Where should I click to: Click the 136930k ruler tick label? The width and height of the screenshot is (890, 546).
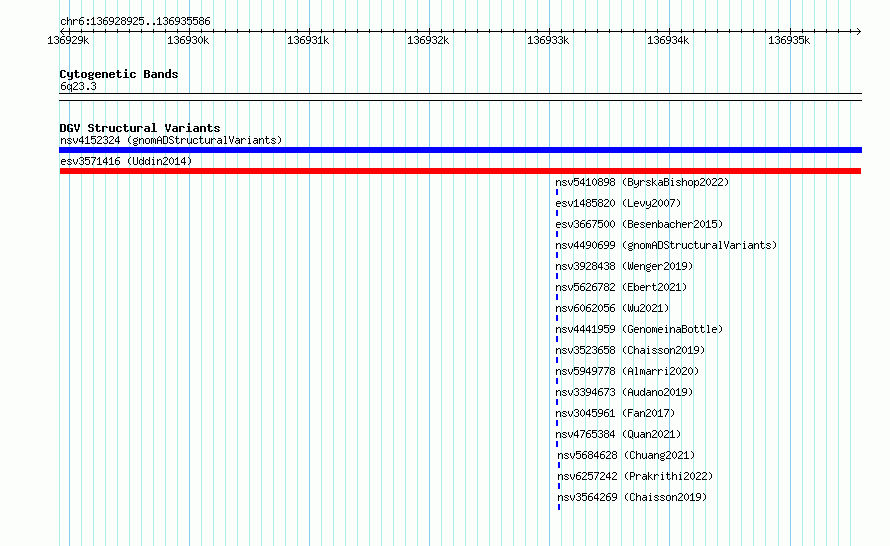[x=188, y=40]
